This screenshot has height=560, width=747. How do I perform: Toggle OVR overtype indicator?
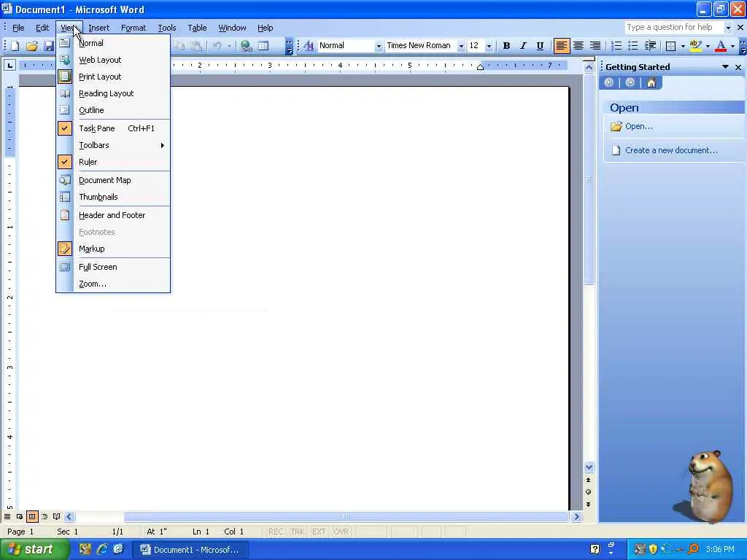tap(341, 532)
